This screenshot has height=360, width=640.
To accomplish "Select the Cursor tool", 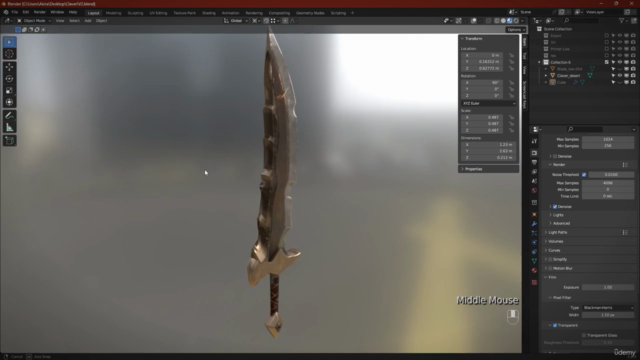I will 9,54.
